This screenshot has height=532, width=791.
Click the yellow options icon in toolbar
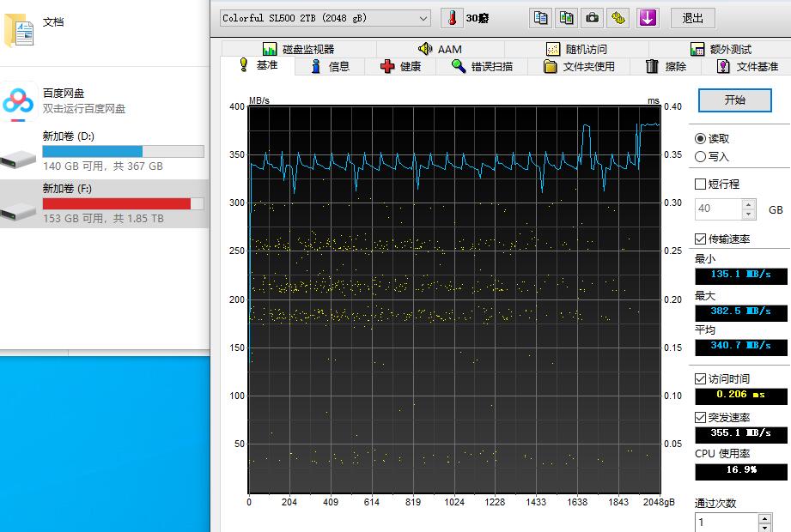(x=618, y=18)
